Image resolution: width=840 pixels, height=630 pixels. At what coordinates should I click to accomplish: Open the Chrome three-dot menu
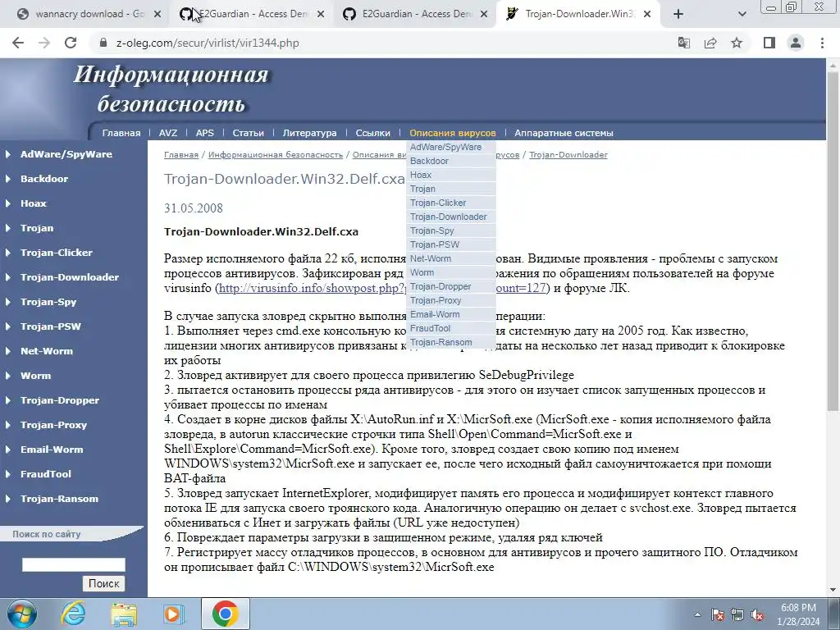click(822, 43)
